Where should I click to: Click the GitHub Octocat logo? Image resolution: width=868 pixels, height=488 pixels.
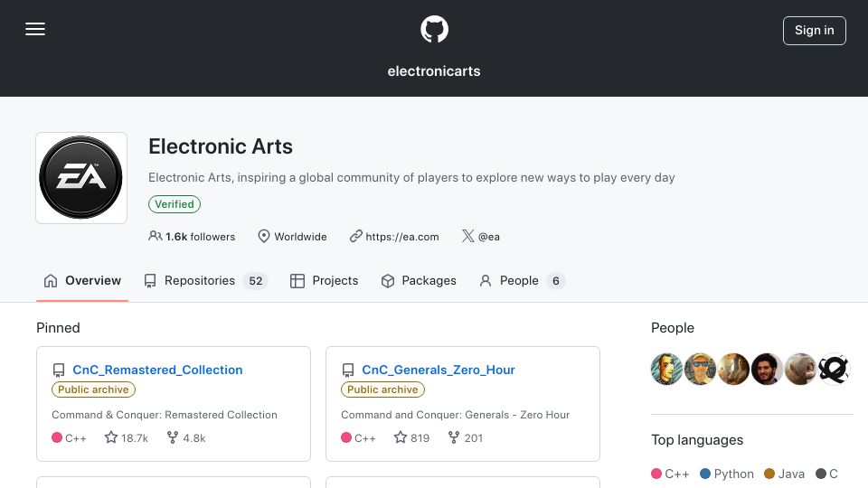434,29
